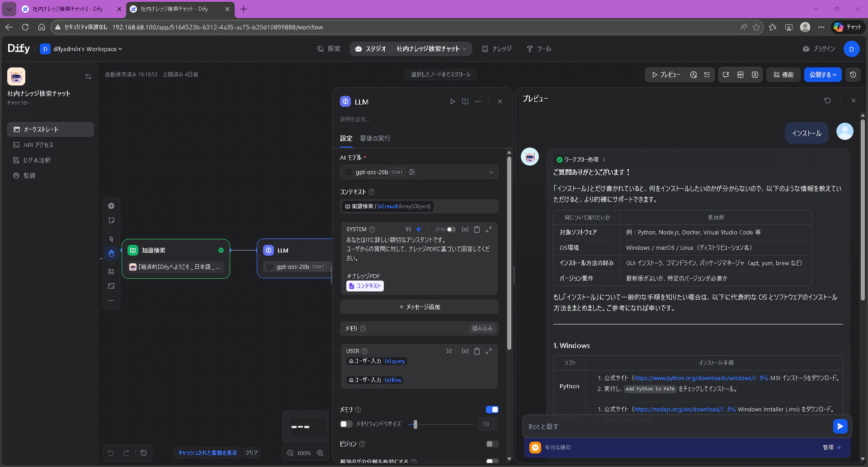Open the checklist icon in toolbar
The image size is (868, 467).
coord(707,75)
